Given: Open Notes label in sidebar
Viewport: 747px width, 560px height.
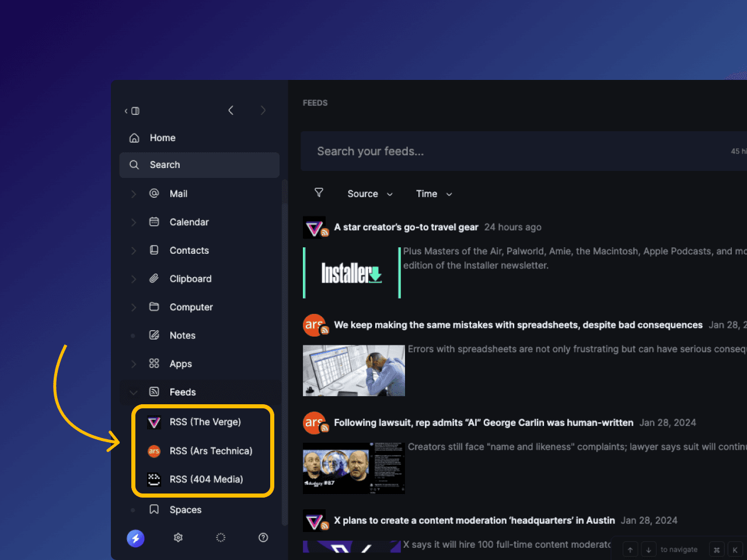Looking at the screenshot, I should [183, 335].
